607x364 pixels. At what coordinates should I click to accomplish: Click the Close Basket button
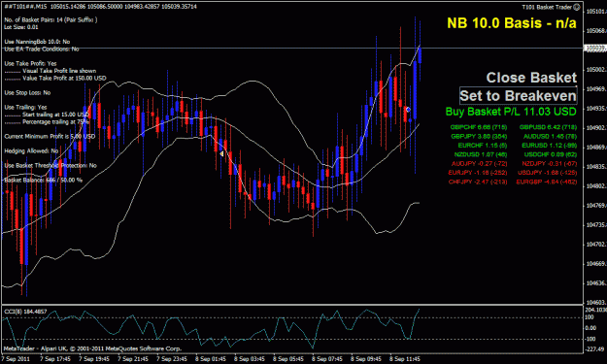pos(531,78)
